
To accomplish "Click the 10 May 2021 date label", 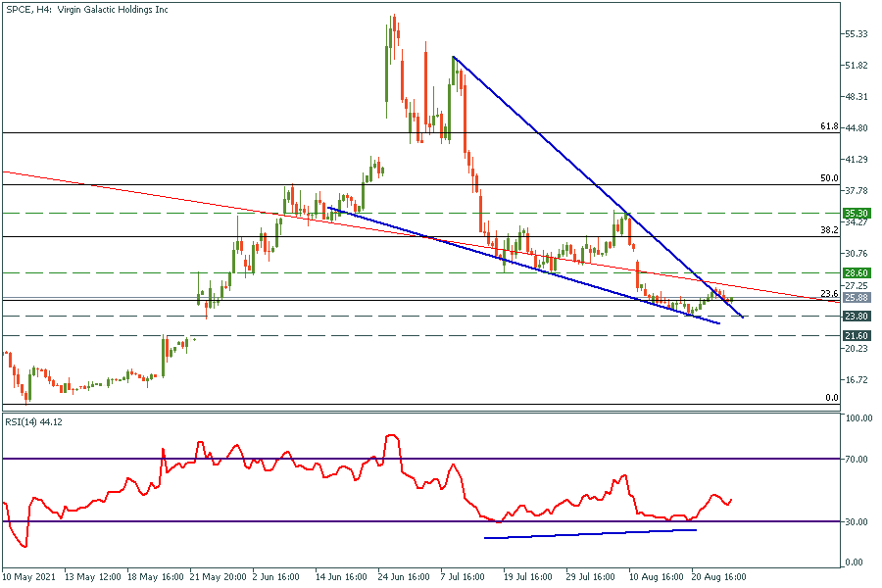I will [x=30, y=577].
